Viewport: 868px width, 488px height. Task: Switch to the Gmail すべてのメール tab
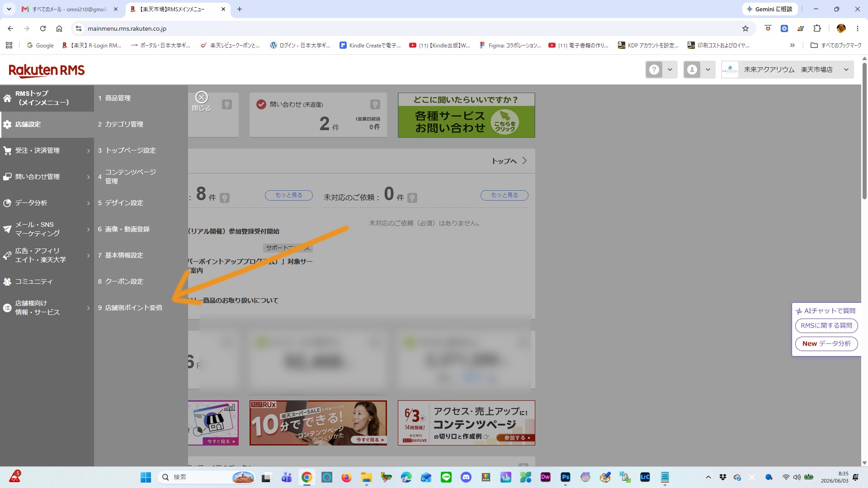[70, 9]
